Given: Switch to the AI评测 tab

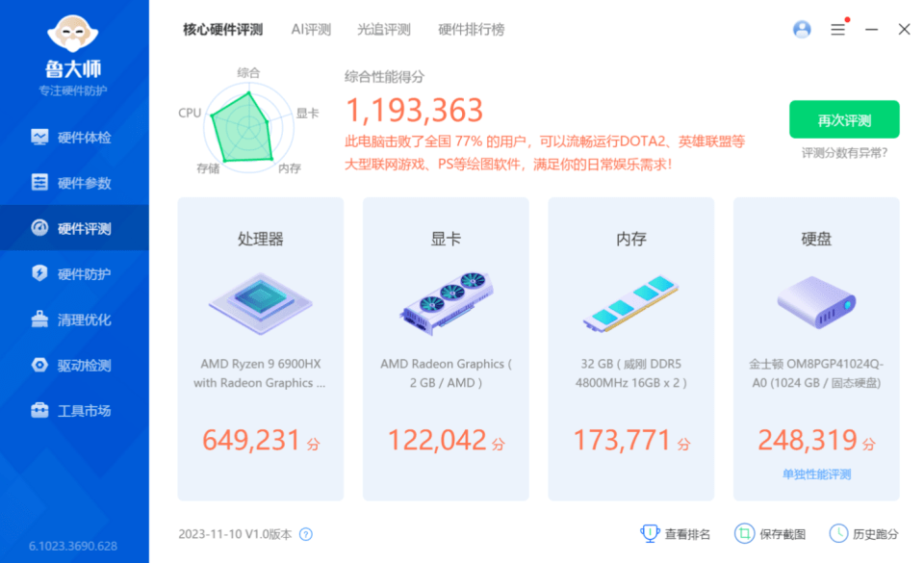Looking at the screenshot, I should click(309, 29).
